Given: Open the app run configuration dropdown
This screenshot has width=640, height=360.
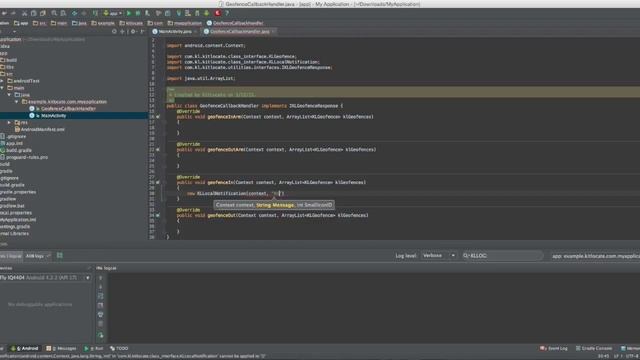Looking at the screenshot, I should [x=113, y=13].
